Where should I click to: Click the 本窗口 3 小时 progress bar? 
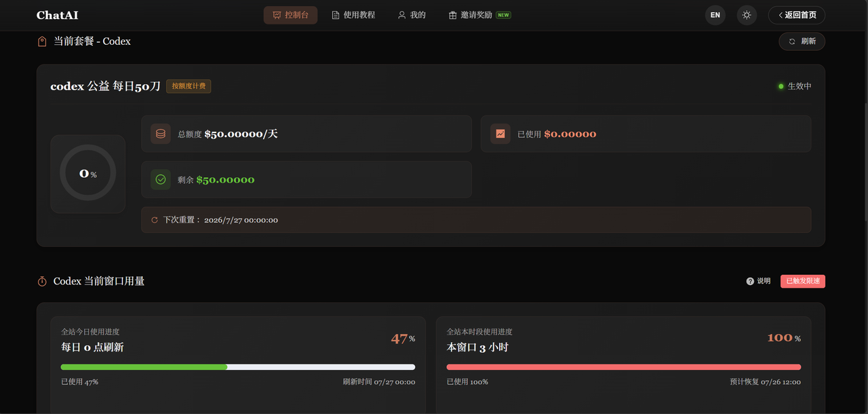coord(624,367)
